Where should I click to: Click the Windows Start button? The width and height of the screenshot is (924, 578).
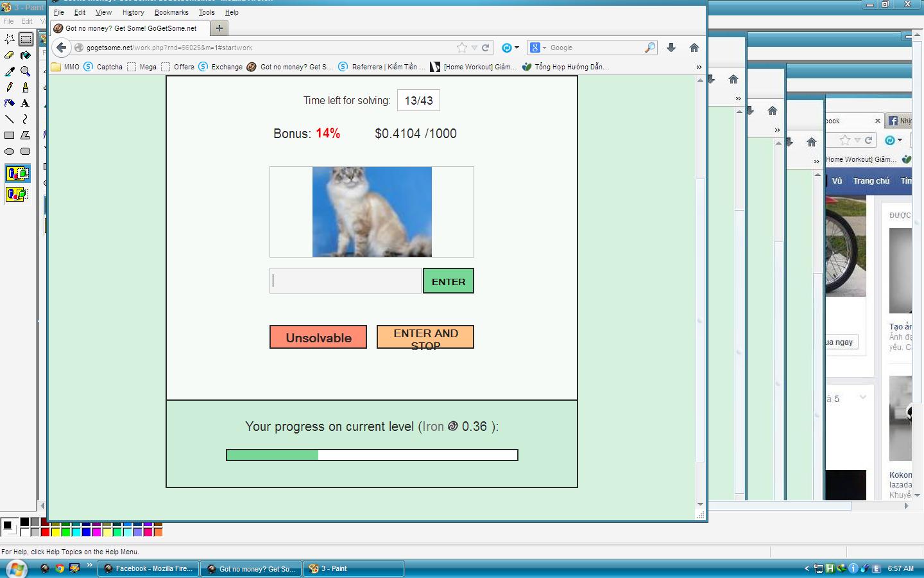[17, 569]
